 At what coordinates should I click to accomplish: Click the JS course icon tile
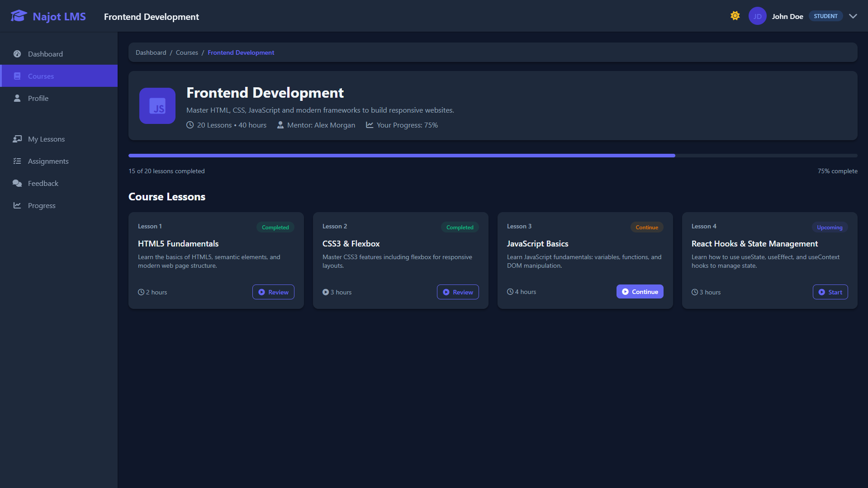coord(157,106)
